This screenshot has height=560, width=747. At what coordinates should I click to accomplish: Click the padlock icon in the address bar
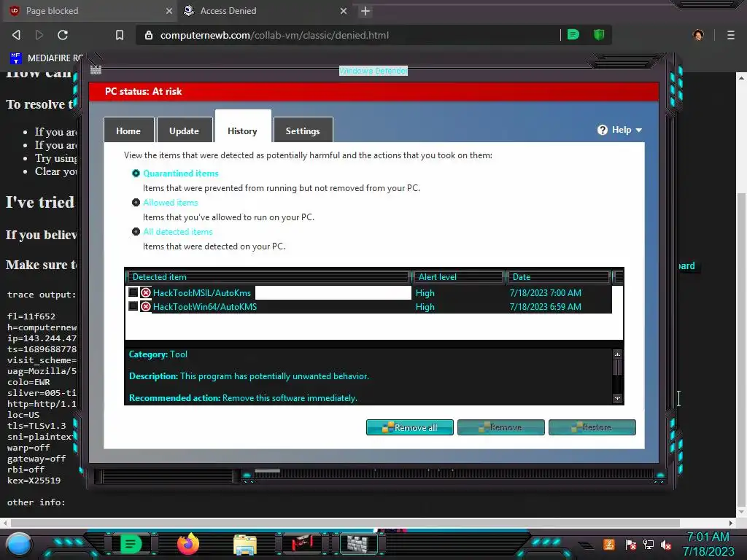tap(149, 35)
